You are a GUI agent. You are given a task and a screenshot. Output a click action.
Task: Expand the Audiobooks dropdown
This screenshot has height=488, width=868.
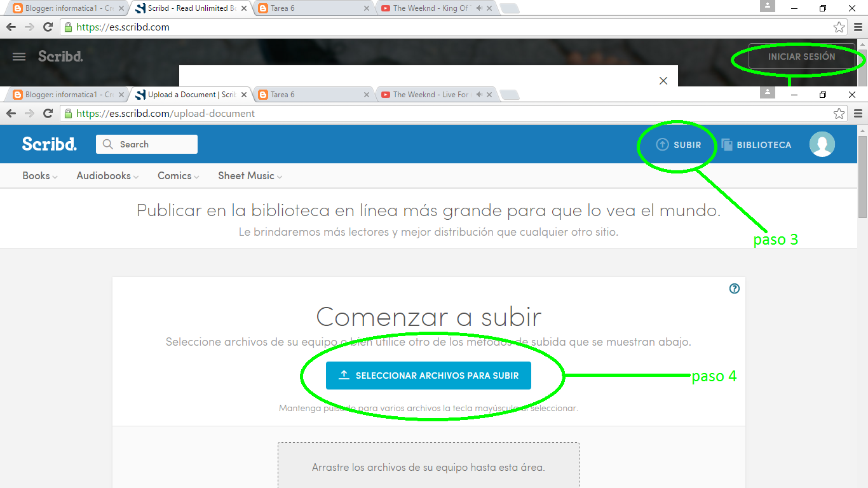coord(107,176)
